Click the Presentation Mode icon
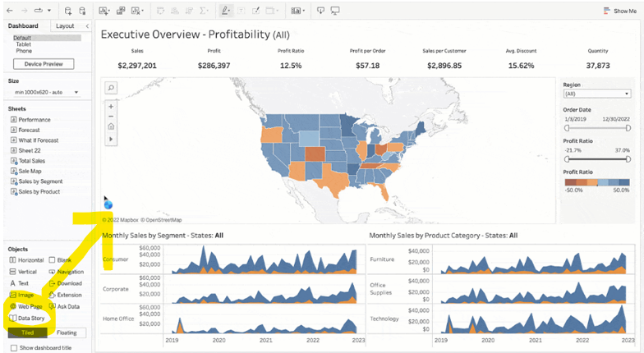Image resolution: width=644 pixels, height=353 pixels. click(x=335, y=11)
